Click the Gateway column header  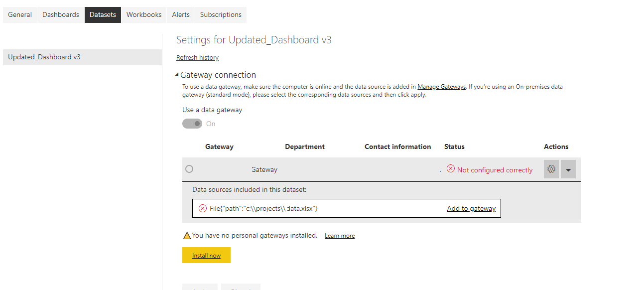[219, 146]
